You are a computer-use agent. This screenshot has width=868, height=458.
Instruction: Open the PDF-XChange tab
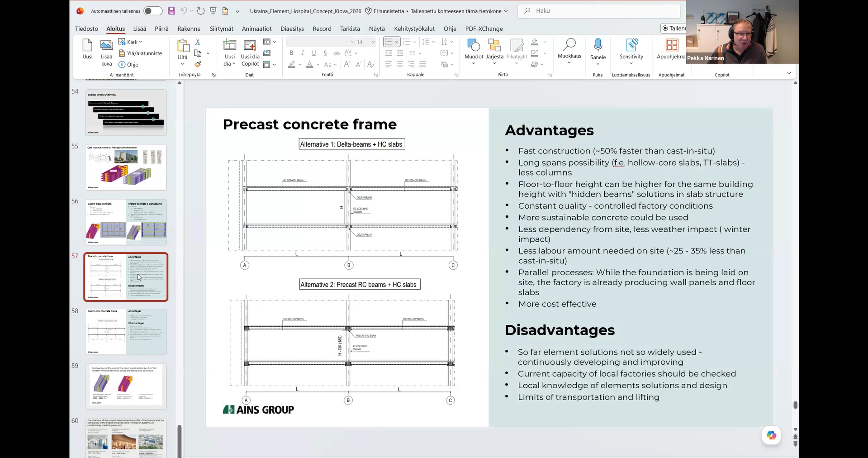(x=484, y=29)
